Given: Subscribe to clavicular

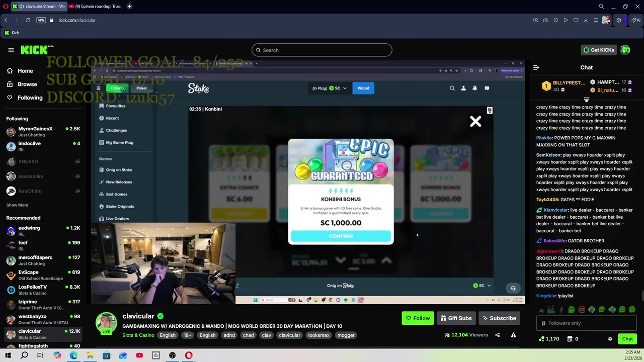Looking at the screenshot, I should [x=499, y=318].
